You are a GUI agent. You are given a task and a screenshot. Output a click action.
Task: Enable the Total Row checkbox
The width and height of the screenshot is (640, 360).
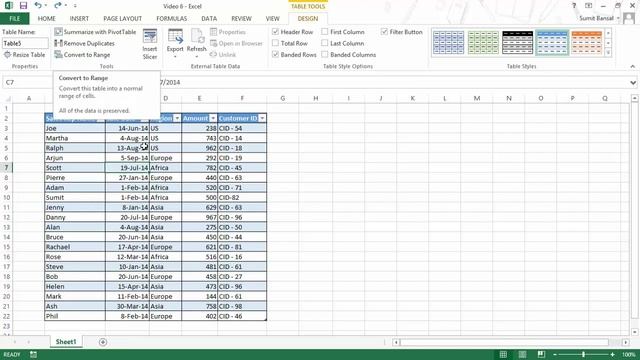click(x=276, y=43)
